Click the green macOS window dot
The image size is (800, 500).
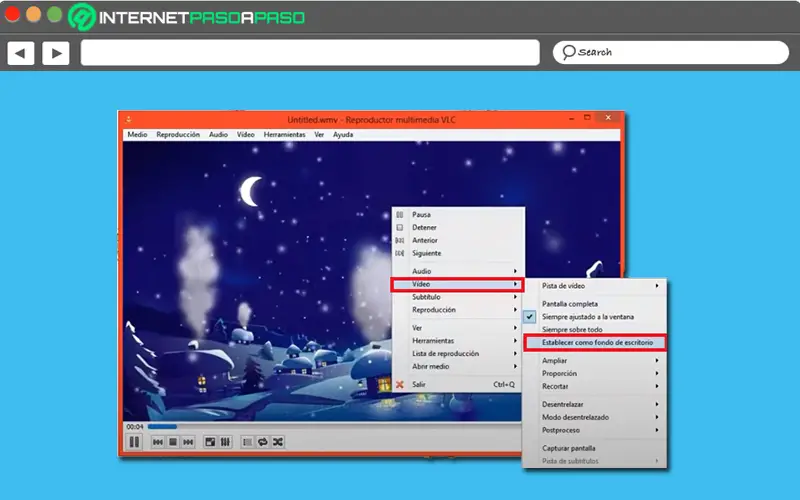point(55,14)
